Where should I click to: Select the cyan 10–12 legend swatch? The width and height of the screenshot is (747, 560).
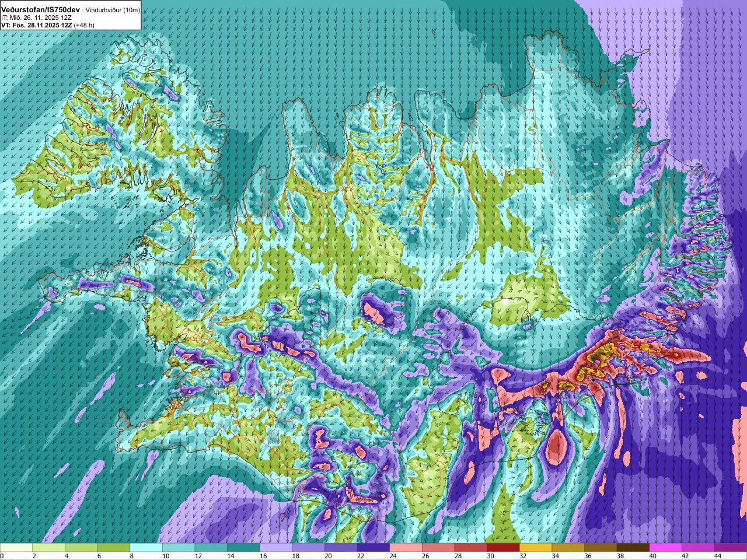179,548
